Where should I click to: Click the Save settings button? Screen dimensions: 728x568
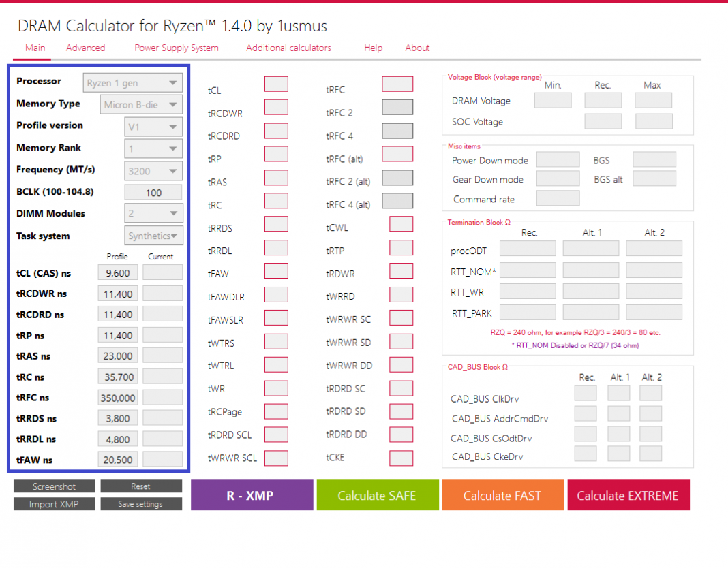click(x=141, y=504)
